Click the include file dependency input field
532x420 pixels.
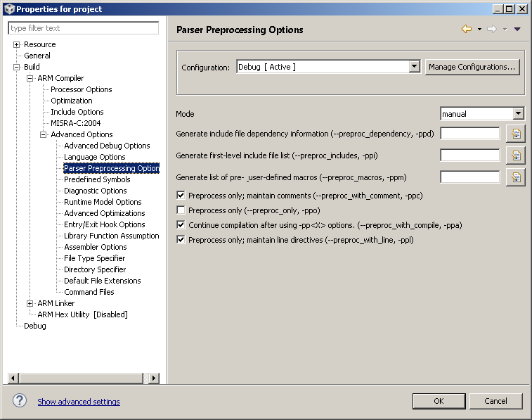pyautogui.click(x=470, y=134)
